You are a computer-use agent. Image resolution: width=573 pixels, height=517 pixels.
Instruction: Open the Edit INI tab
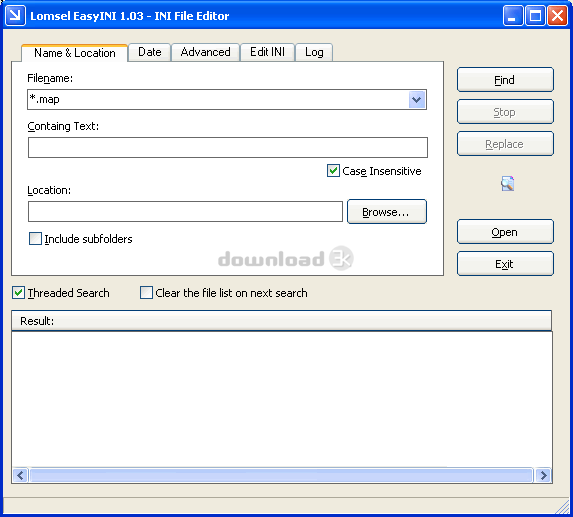267,52
